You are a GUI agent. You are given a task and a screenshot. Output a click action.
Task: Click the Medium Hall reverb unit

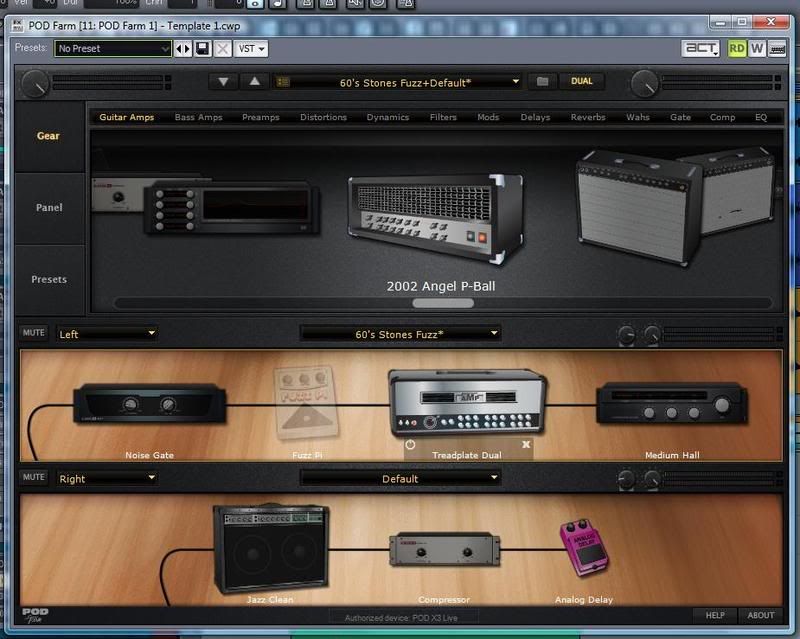point(672,403)
